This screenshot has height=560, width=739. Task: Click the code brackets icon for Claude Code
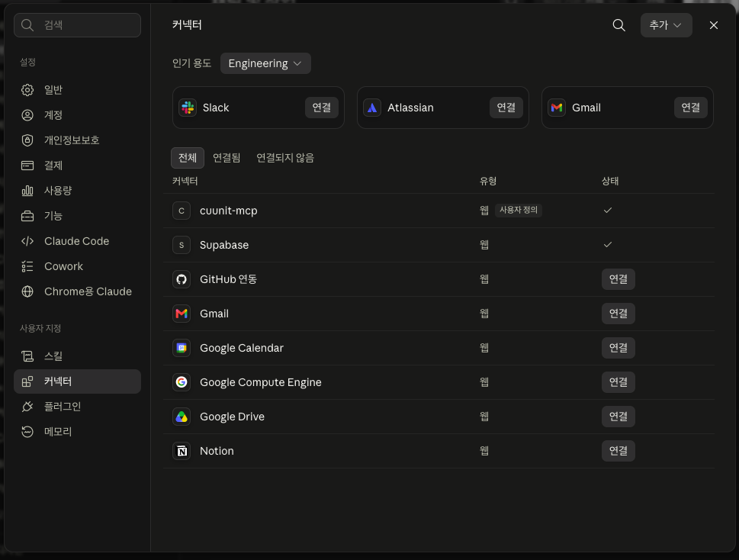coord(27,241)
